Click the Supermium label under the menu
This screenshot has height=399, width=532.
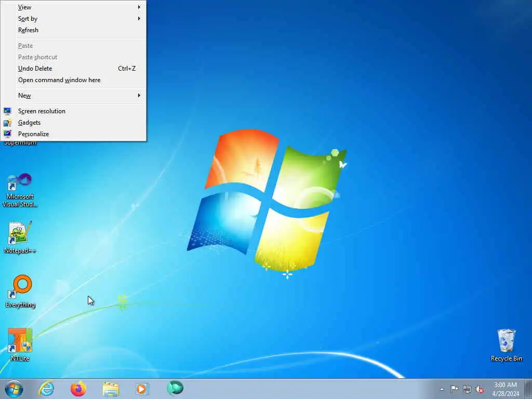(20, 143)
